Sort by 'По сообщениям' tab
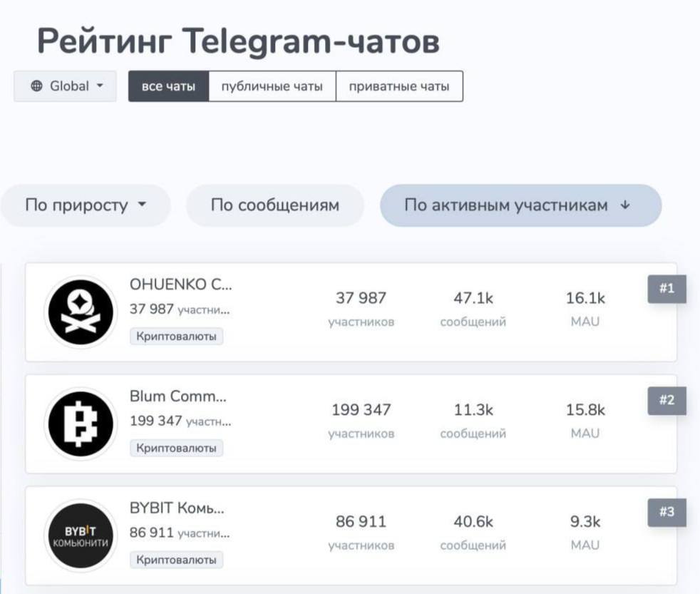 (x=274, y=205)
